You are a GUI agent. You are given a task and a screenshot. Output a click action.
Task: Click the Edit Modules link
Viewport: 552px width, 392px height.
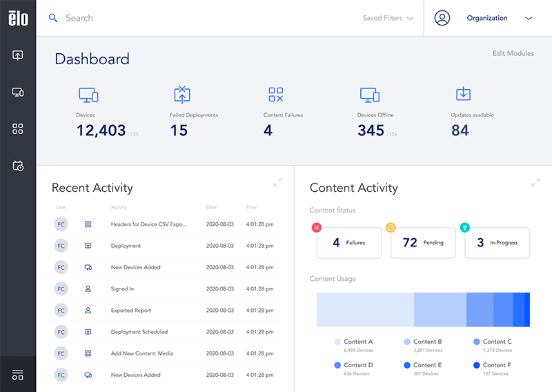(x=513, y=53)
